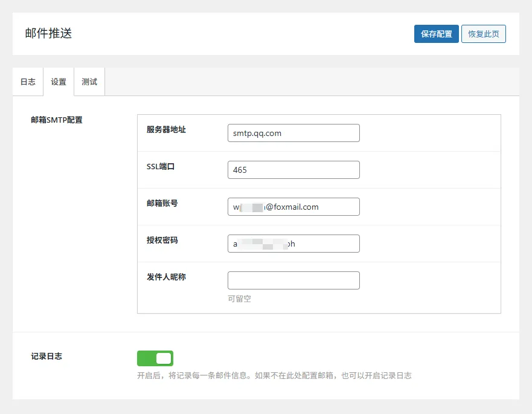Click the 邮箱SMTP配置 section heading

pos(57,120)
